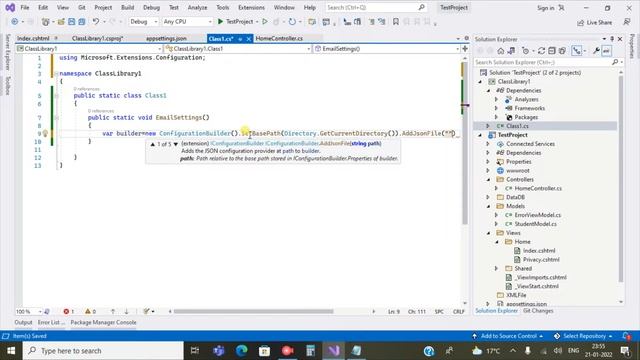
Task: Click the Sign in link
Action: [546, 8]
